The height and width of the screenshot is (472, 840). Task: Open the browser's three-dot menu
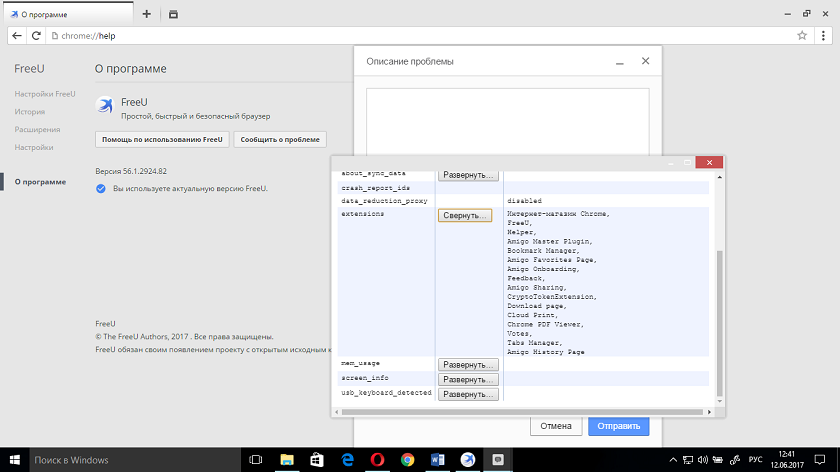pos(824,35)
